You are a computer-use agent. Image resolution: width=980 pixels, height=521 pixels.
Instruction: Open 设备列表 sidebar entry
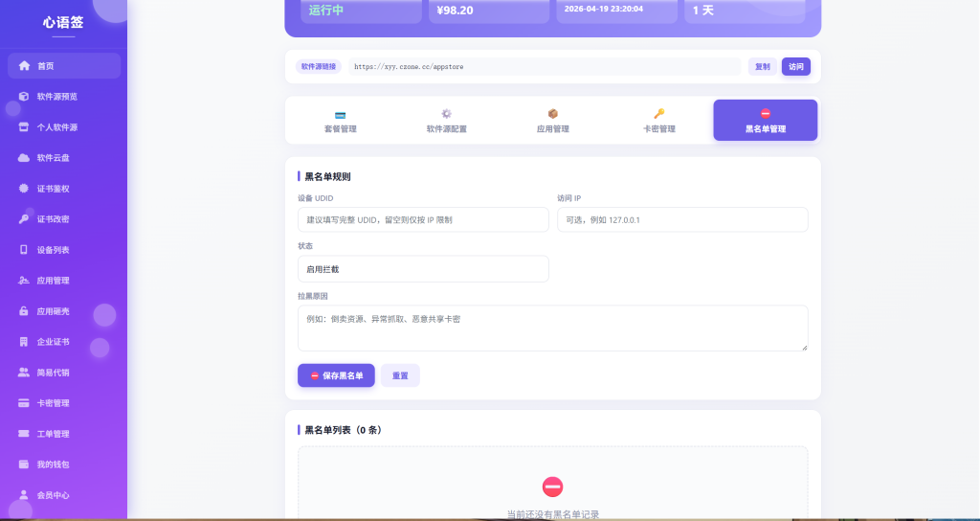coord(64,250)
